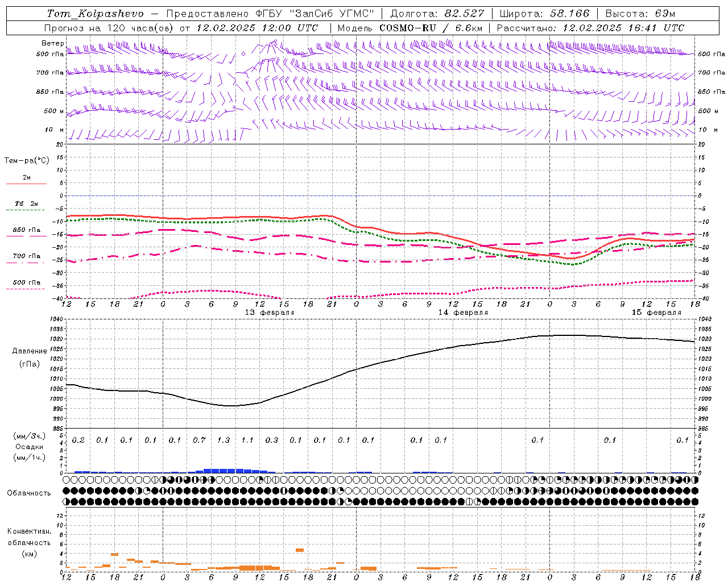728x582 pixels.
Task: Click the (км) unit under convective label
Action: [29, 553]
